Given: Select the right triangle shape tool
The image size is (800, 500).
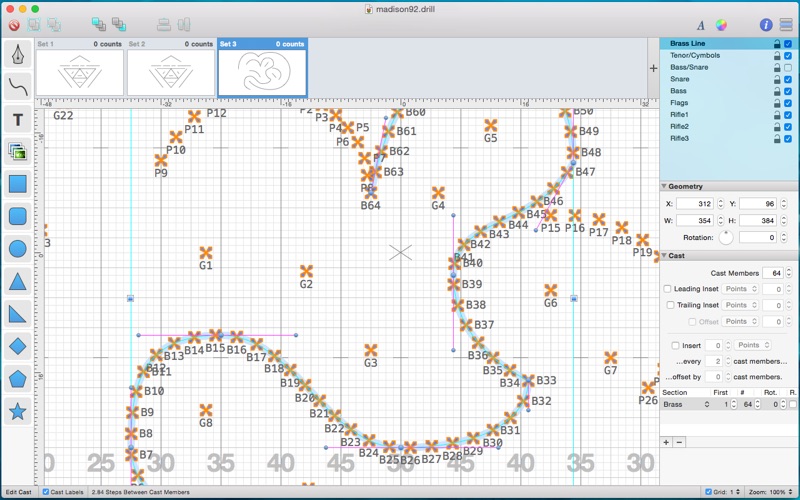Looking at the screenshot, I should coord(18,314).
